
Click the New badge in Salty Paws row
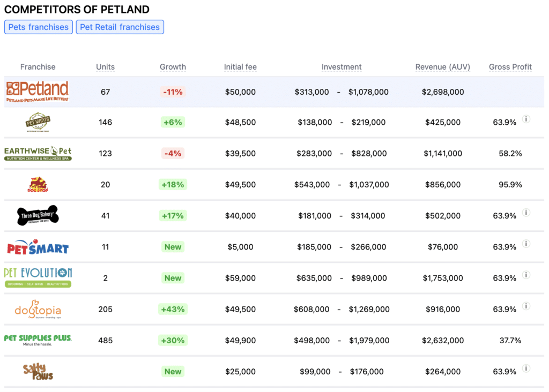tap(173, 371)
